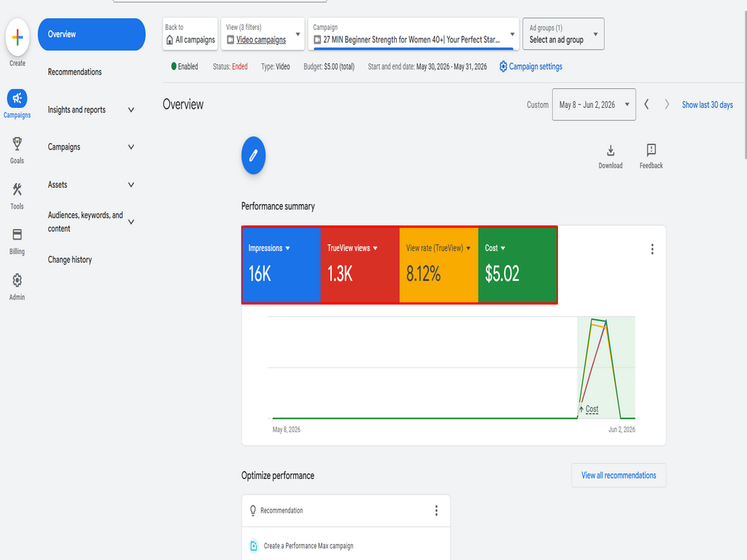This screenshot has width=747, height=560.
Task: Expand the Assets section
Action: (91, 184)
